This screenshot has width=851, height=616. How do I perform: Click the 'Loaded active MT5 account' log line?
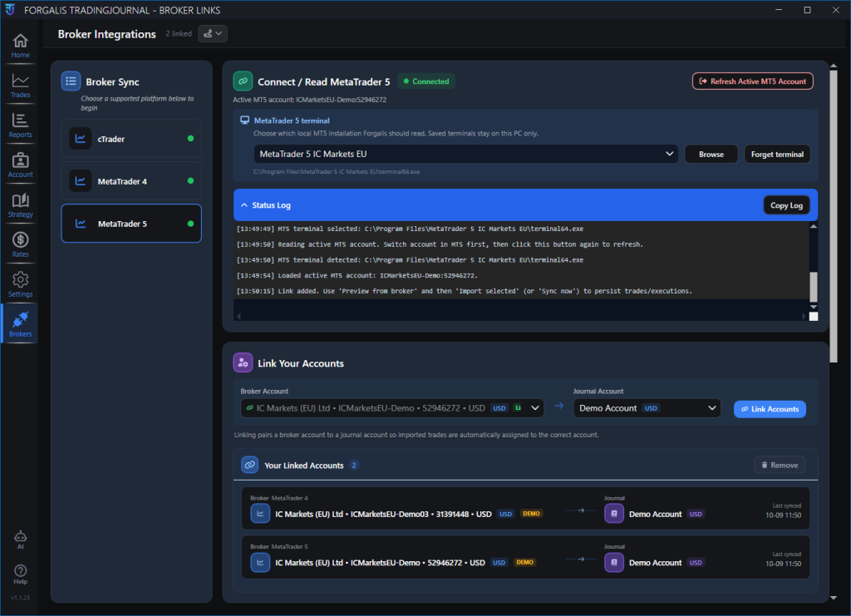point(357,275)
